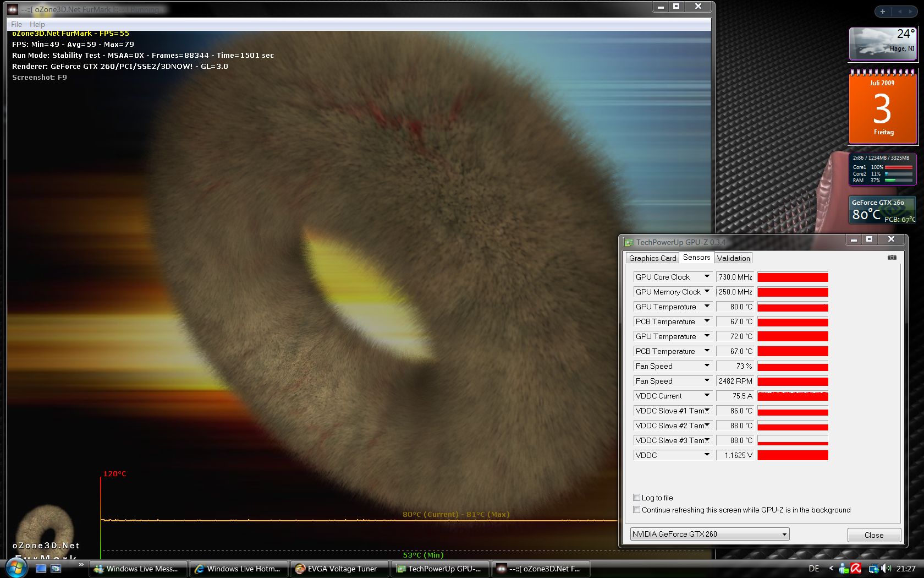Screen dimensions: 924x578
Task: Click the GPU-Z title bar app icon
Action: click(x=628, y=242)
